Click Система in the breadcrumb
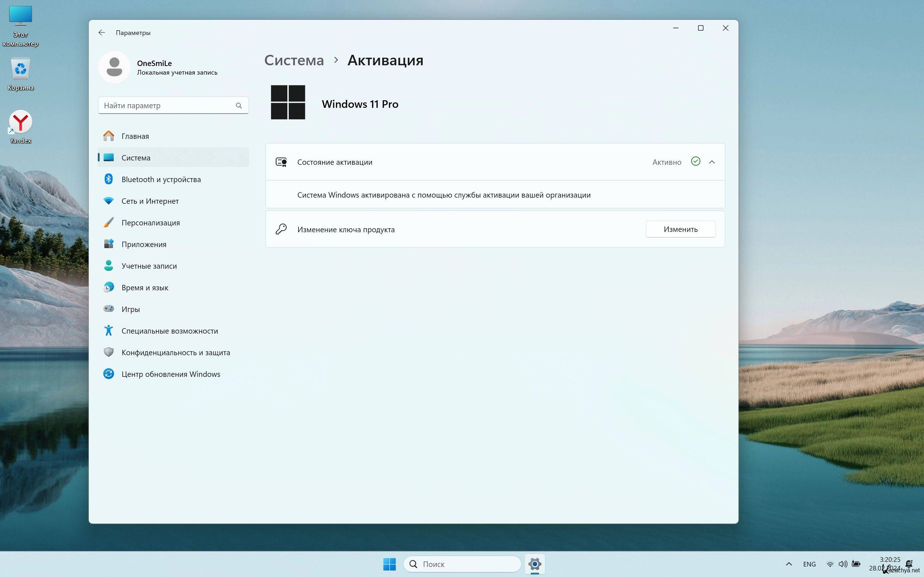 tap(294, 60)
